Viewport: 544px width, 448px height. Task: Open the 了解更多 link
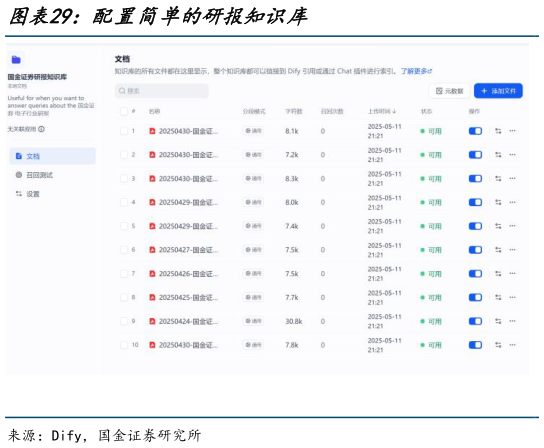pyautogui.click(x=416, y=71)
